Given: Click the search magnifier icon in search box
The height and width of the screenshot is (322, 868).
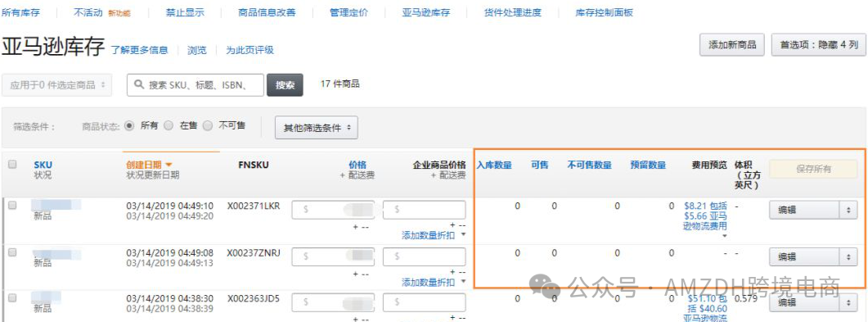Looking at the screenshot, I should 139,85.
